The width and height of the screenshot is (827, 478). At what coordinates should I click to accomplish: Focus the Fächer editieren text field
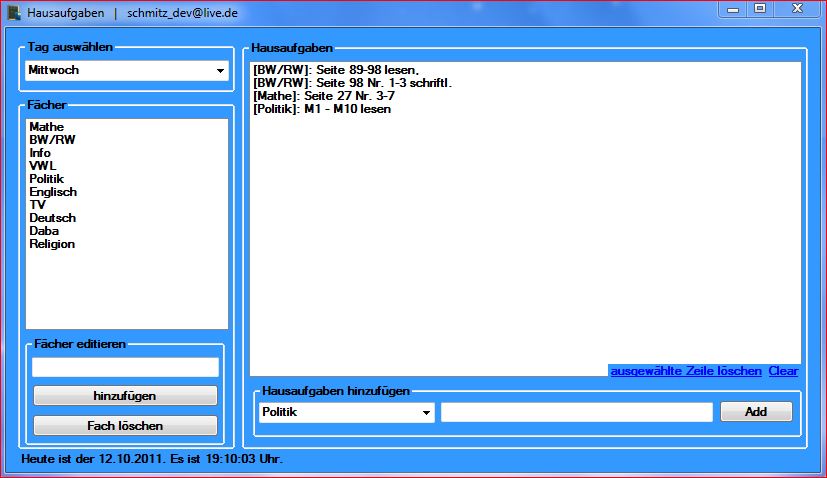125,367
